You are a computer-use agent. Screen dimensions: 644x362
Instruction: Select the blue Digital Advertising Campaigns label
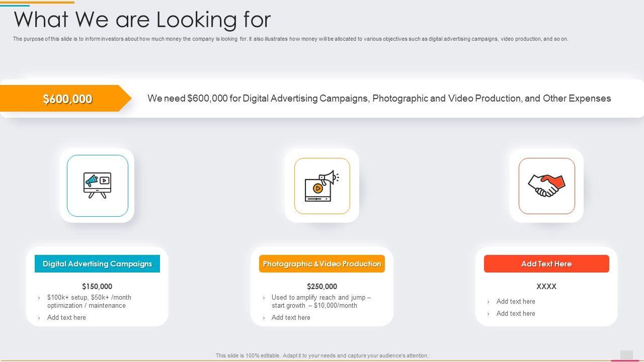tap(97, 264)
